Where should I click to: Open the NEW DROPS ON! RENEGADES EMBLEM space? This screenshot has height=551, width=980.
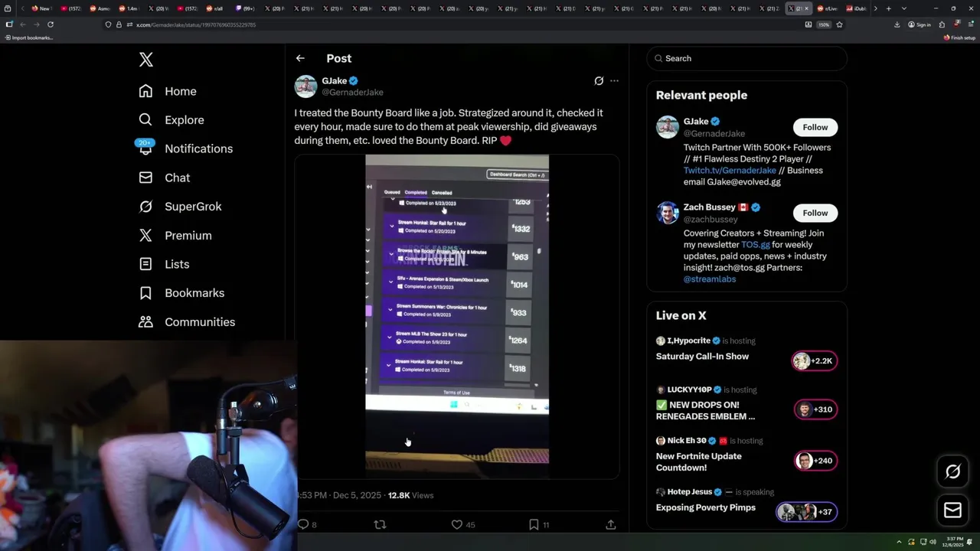705,410
